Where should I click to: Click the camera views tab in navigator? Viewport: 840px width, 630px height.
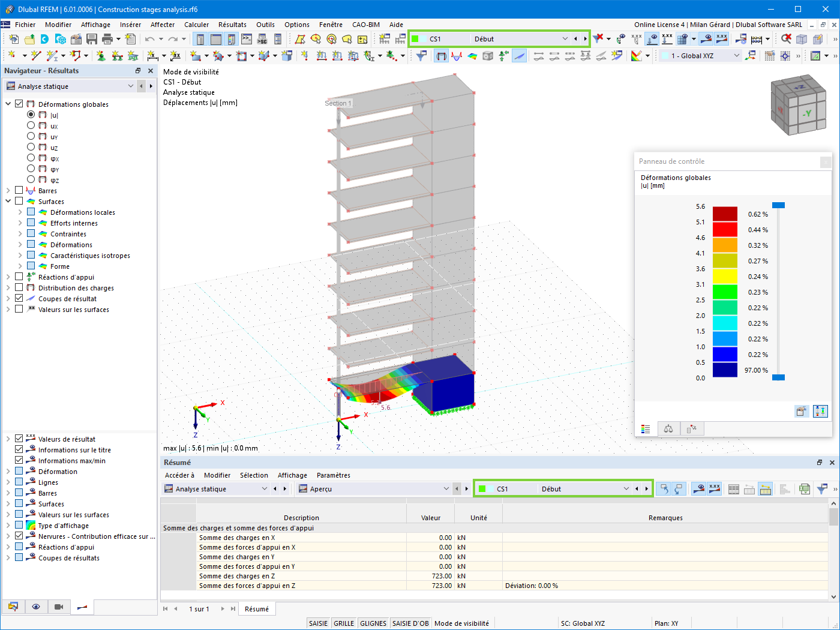[59, 607]
